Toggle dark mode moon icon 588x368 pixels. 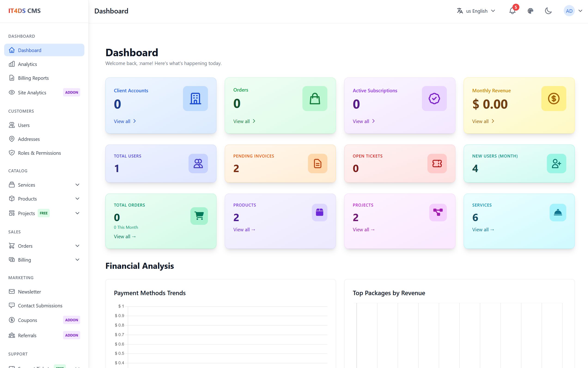pyautogui.click(x=548, y=11)
